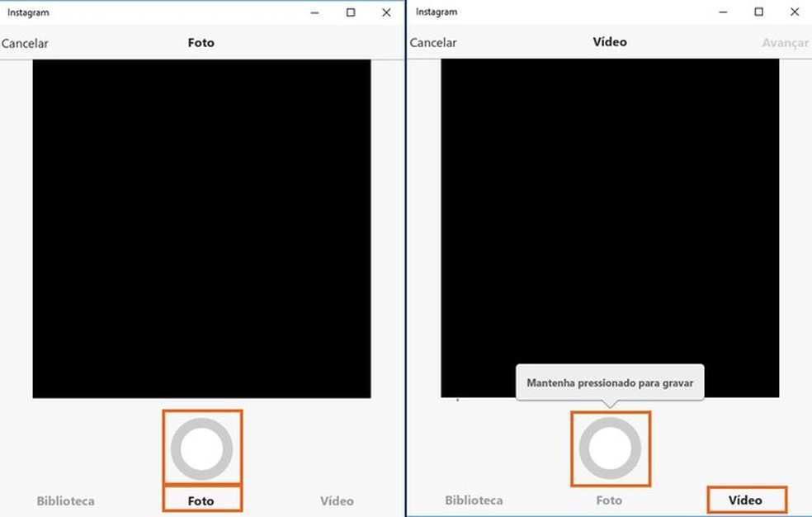Click the greyed-out Avançar button
This screenshot has width=812, height=517.
coord(785,42)
